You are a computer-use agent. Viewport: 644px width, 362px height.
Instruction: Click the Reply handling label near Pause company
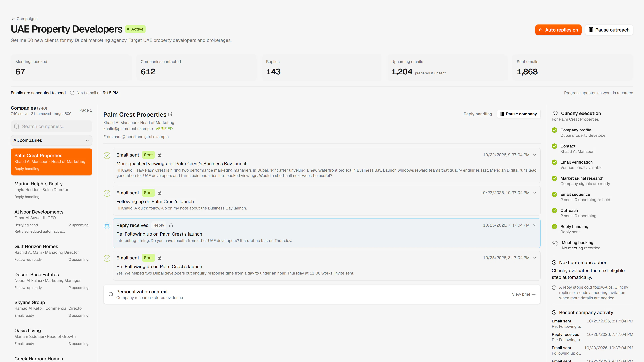click(x=478, y=114)
